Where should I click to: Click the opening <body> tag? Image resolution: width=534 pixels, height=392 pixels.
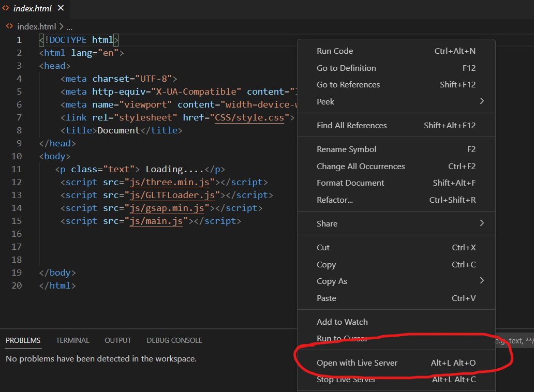pos(54,157)
